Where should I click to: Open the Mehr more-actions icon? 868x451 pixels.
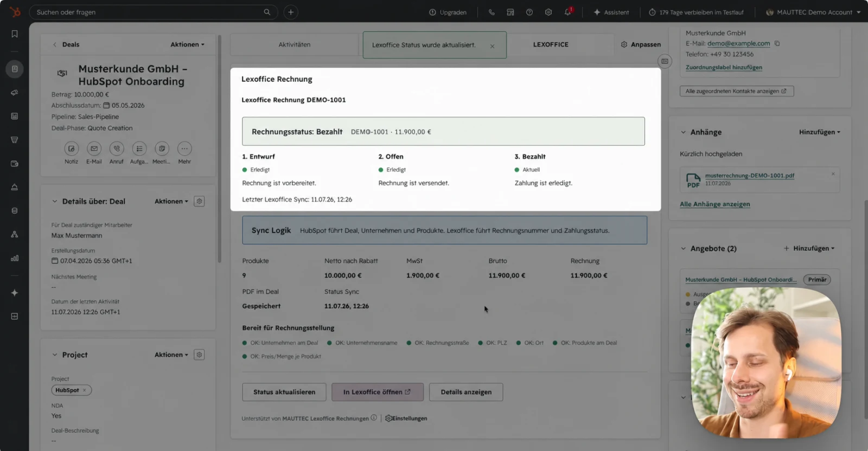coord(184,149)
